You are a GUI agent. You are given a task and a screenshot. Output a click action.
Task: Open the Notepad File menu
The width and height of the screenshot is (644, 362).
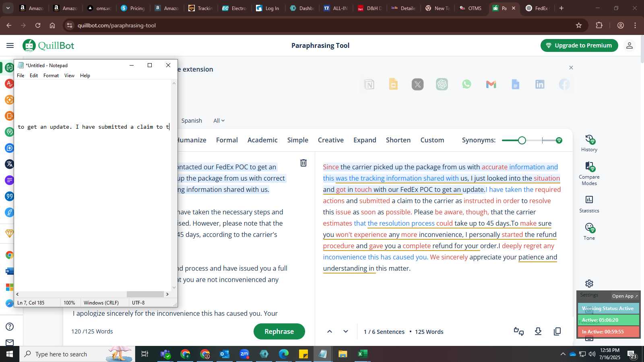[21, 76]
